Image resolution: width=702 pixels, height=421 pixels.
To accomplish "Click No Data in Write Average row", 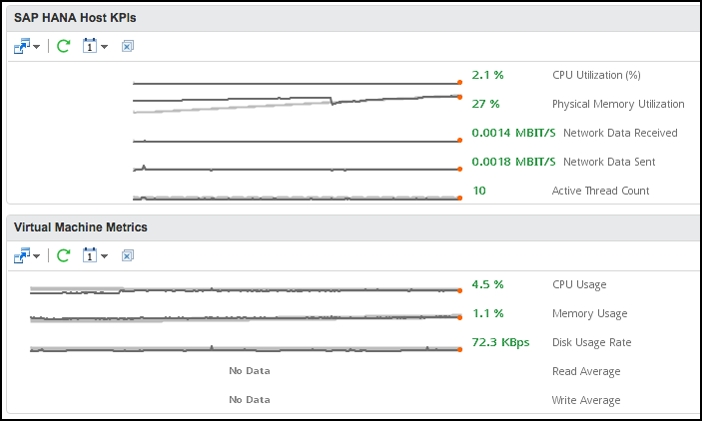I will click(x=249, y=400).
